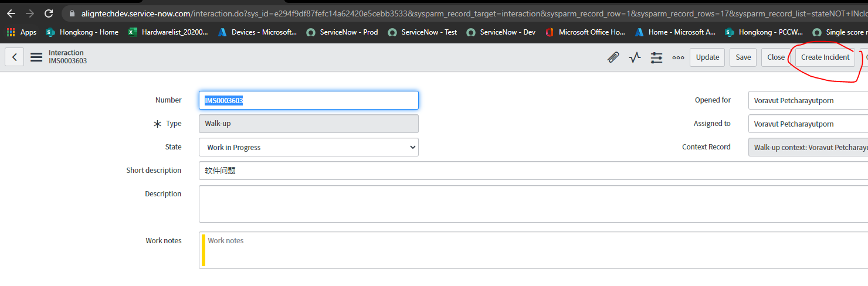Open ServiceNow - Test bookmark

(x=422, y=32)
